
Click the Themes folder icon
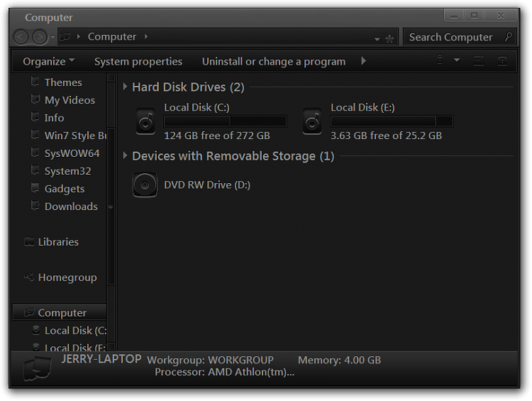[x=35, y=82]
